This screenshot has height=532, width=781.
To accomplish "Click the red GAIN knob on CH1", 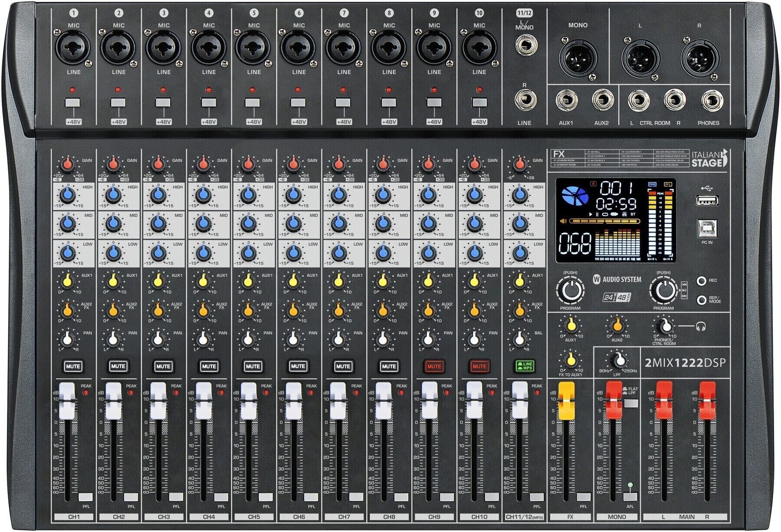I will click(x=67, y=164).
